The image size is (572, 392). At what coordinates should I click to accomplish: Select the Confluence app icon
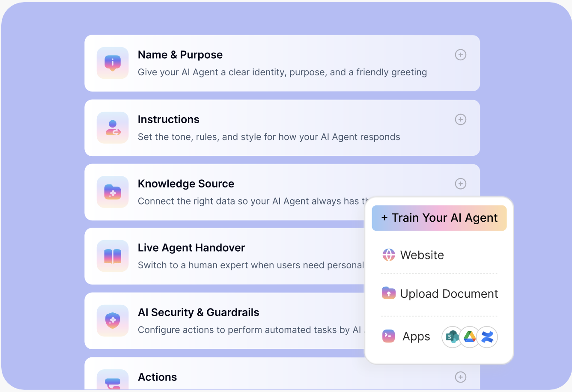pyautogui.click(x=487, y=337)
